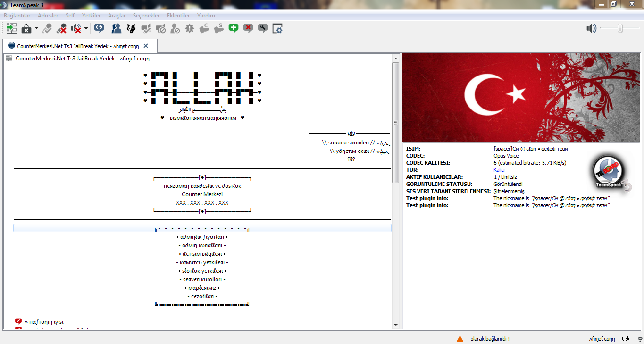Click the Kalıcı link in the info panel
The image size is (644, 344).
499,170
